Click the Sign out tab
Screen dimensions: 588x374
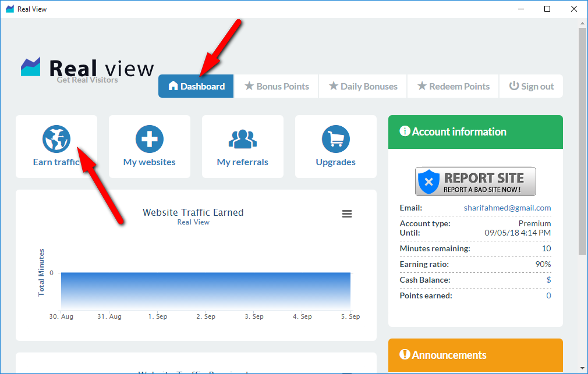(531, 86)
